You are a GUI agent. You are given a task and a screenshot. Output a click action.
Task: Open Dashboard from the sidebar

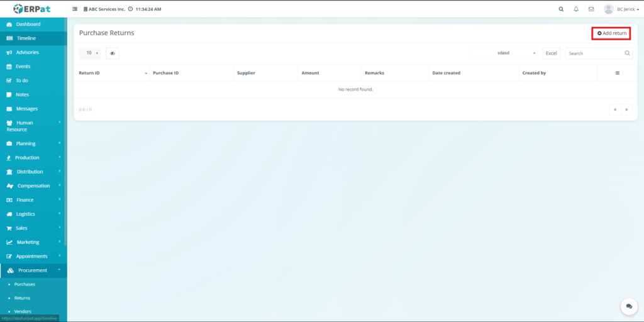(28, 24)
